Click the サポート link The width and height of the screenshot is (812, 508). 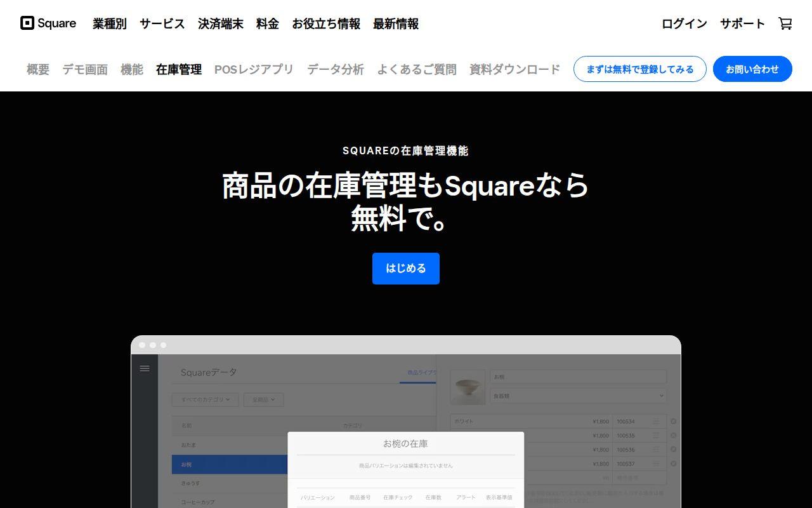point(743,23)
